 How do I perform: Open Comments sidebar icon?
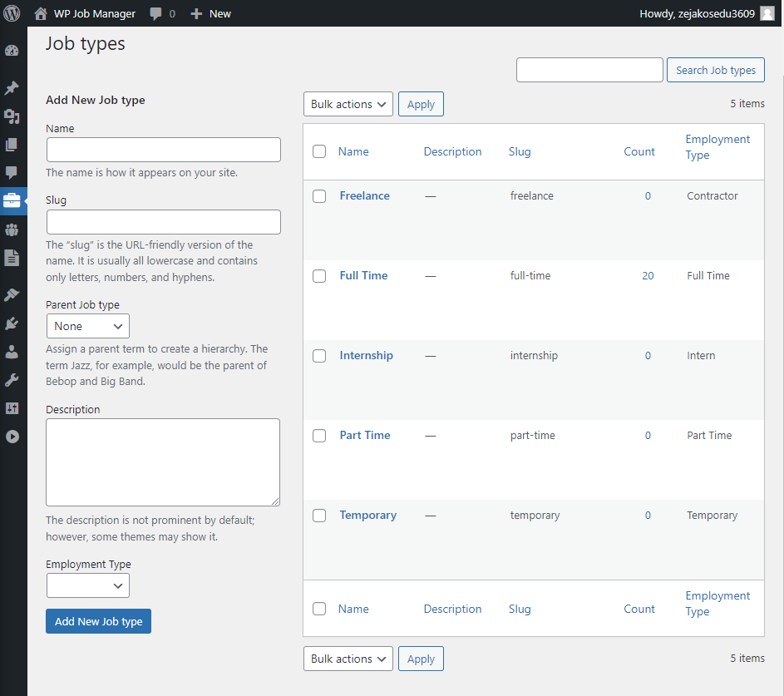(x=12, y=172)
